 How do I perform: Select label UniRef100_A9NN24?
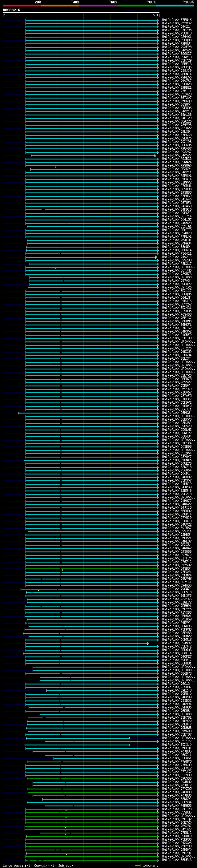pyautogui.click(x=176, y=162)
